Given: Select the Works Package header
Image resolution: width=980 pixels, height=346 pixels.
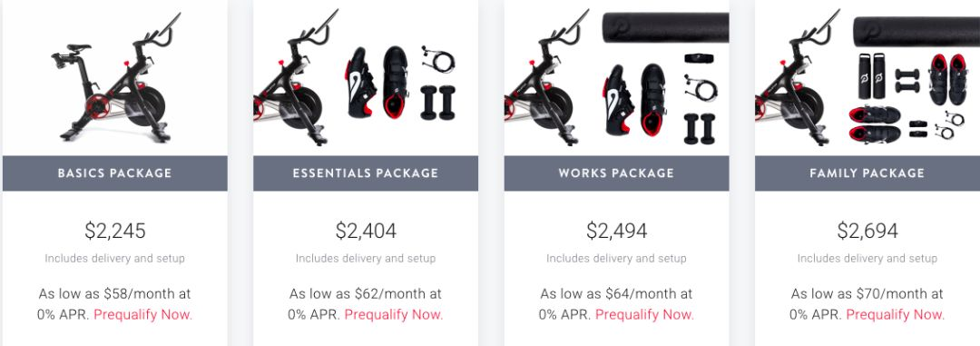Looking at the screenshot, I should 616,173.
